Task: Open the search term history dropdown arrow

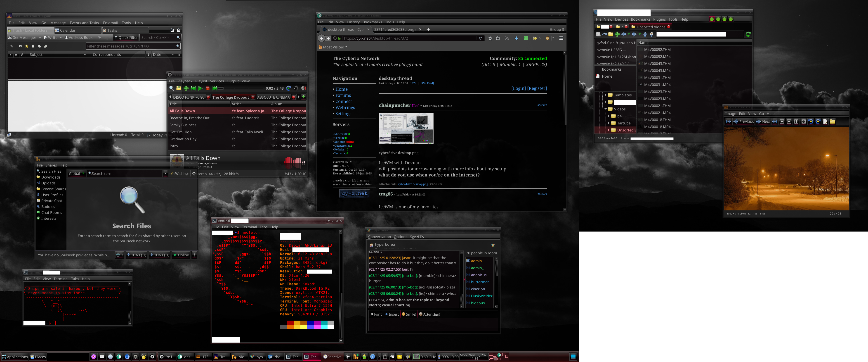Action: coord(165,174)
